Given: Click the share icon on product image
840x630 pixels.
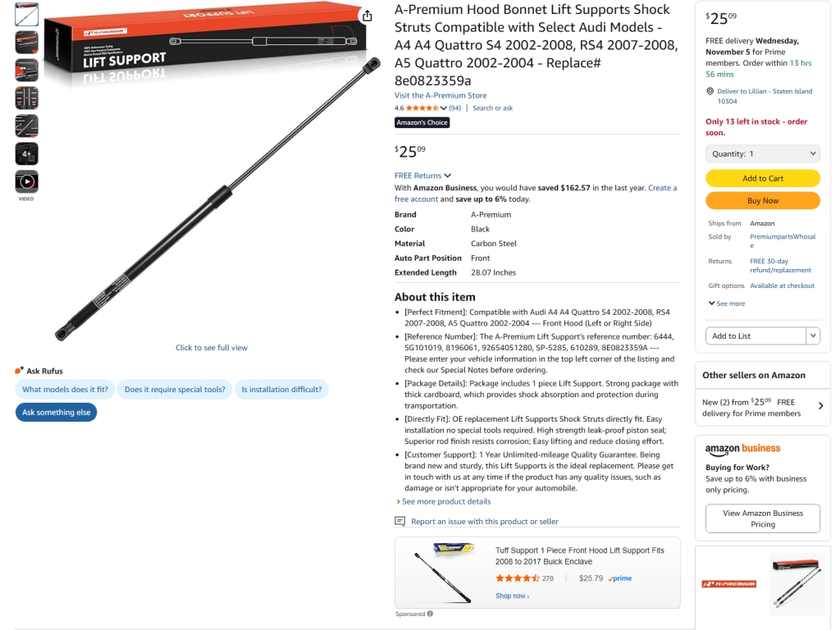Looking at the screenshot, I should pyautogui.click(x=367, y=16).
